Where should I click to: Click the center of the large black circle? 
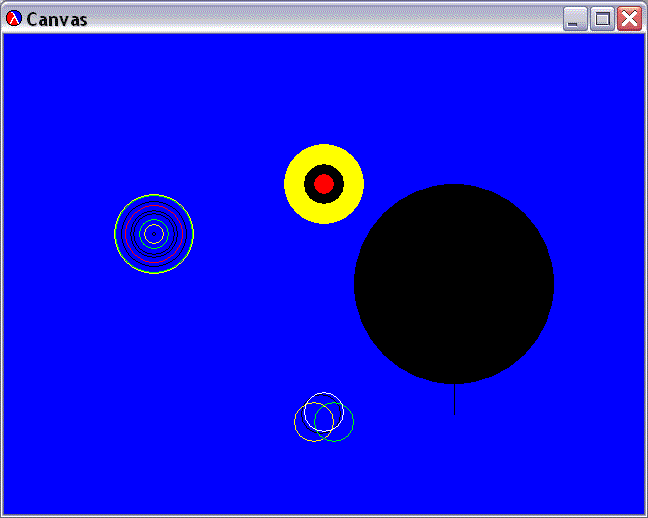click(454, 284)
